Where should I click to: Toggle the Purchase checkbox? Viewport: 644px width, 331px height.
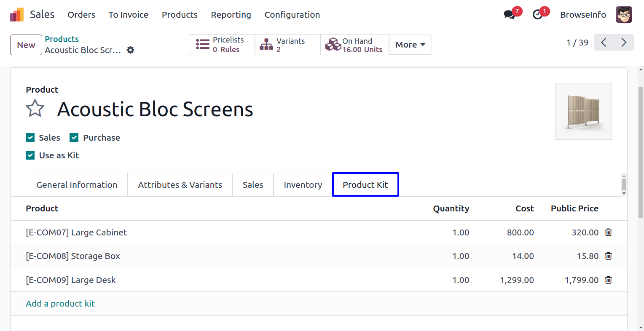(74, 138)
